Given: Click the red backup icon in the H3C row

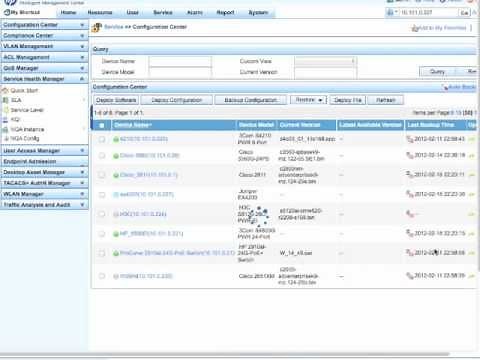Looking at the screenshot, I should (410, 214).
